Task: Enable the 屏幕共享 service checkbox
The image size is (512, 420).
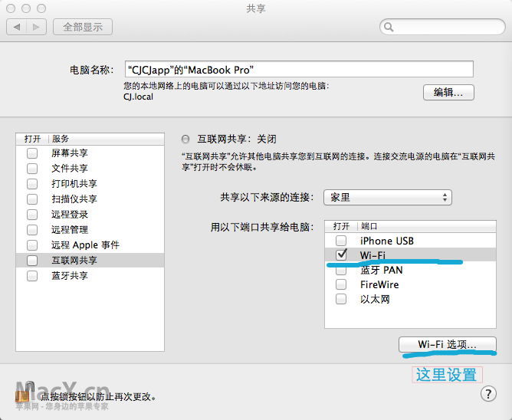Action: (32, 153)
